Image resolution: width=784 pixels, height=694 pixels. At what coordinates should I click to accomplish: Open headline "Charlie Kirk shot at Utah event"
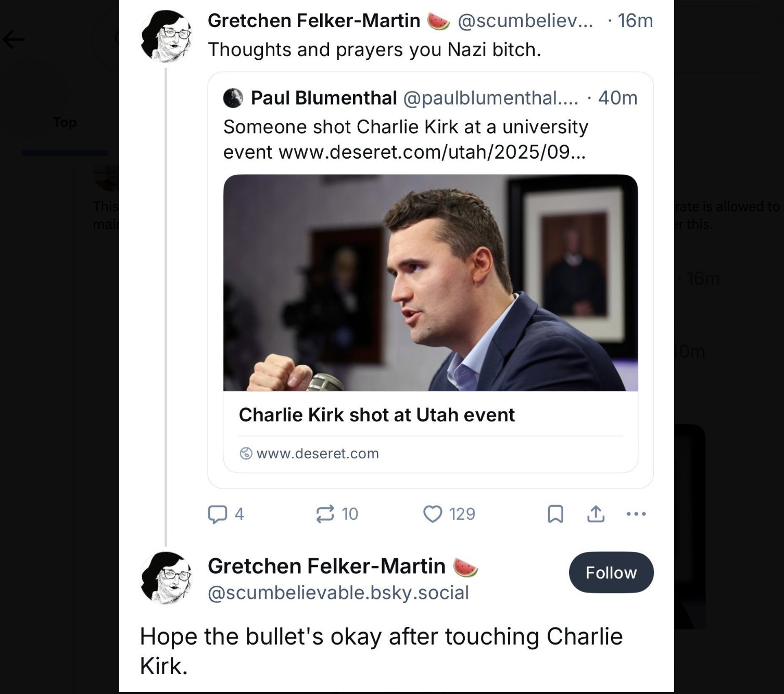pyautogui.click(x=376, y=415)
